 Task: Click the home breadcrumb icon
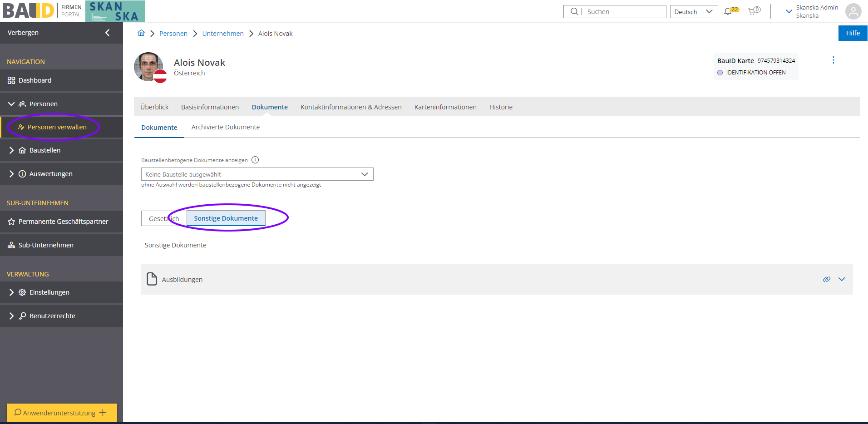point(141,33)
